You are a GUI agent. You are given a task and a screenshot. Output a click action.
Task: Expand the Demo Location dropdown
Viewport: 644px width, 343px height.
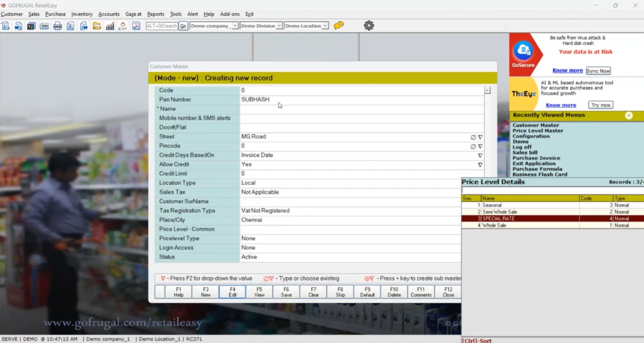(325, 26)
